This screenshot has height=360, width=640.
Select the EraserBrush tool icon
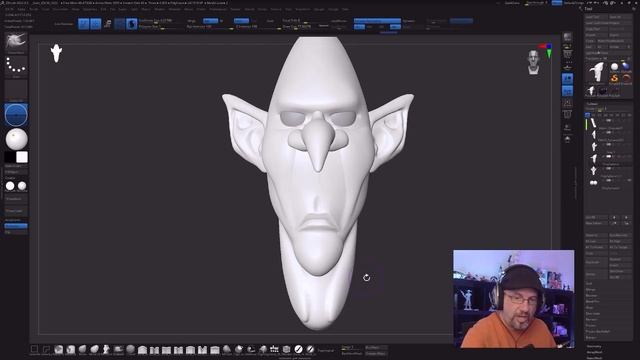(626, 78)
